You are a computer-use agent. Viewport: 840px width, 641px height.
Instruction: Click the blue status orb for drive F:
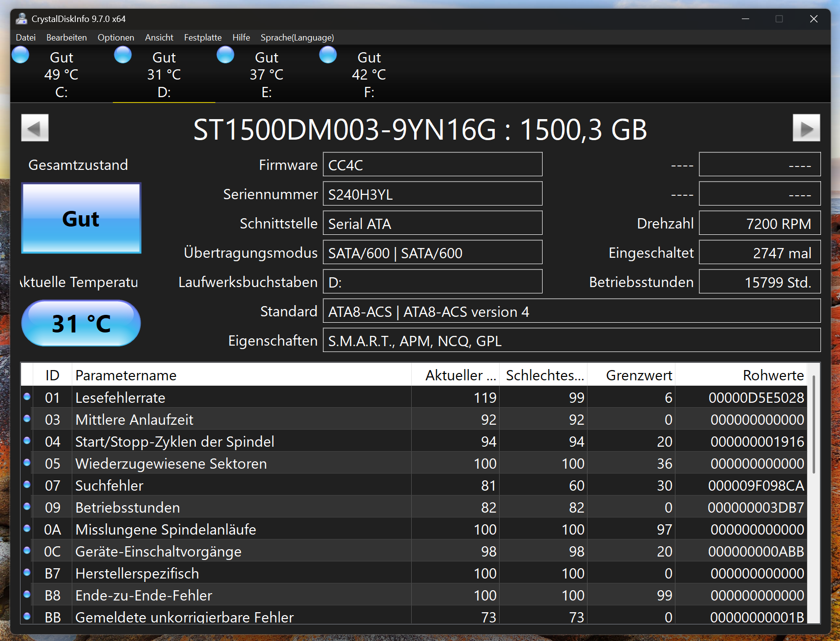[328, 55]
